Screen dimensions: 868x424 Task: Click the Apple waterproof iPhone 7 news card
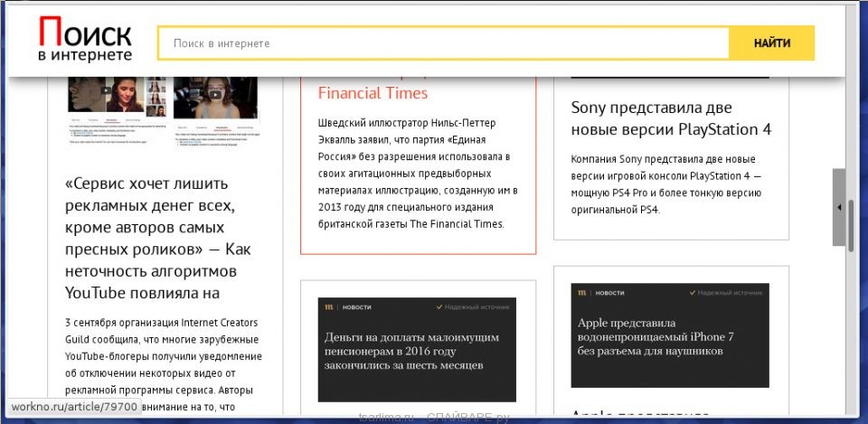click(670, 336)
